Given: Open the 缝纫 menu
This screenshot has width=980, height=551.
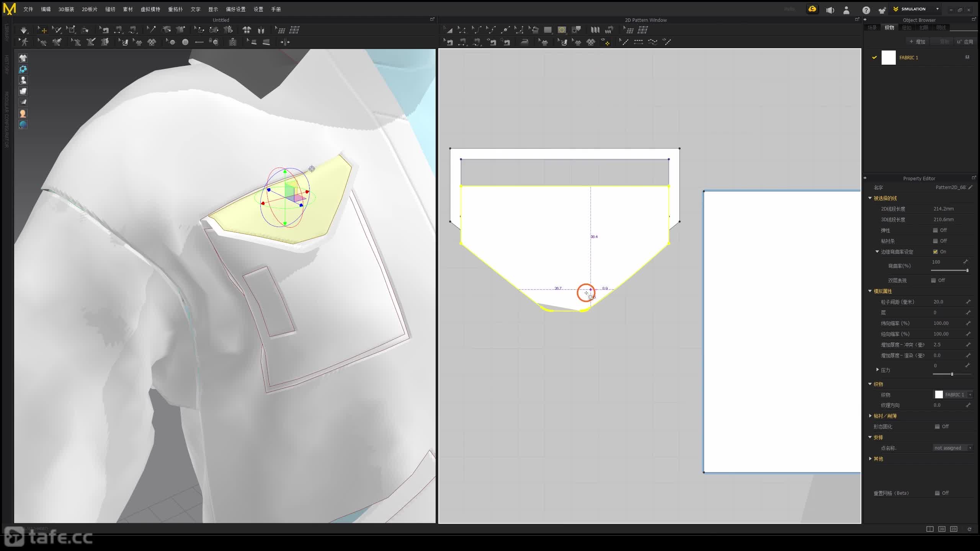Looking at the screenshot, I should pyautogui.click(x=110, y=9).
